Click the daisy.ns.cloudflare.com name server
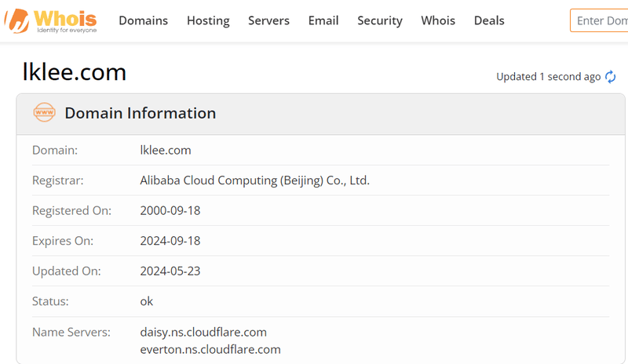This screenshot has height=364, width=628. point(203,332)
